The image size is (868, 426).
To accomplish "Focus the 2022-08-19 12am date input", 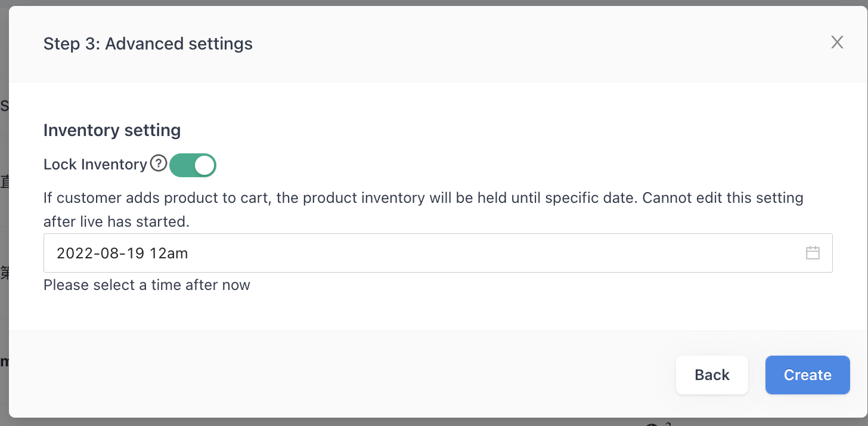I will click(438, 253).
